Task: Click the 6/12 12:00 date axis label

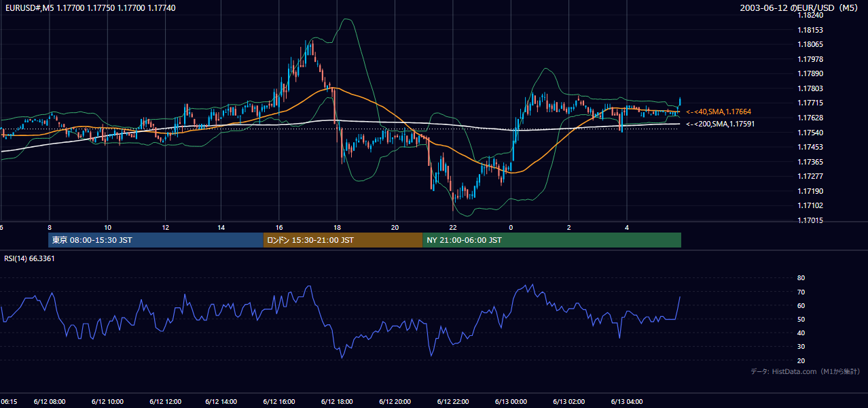Action: point(165,401)
